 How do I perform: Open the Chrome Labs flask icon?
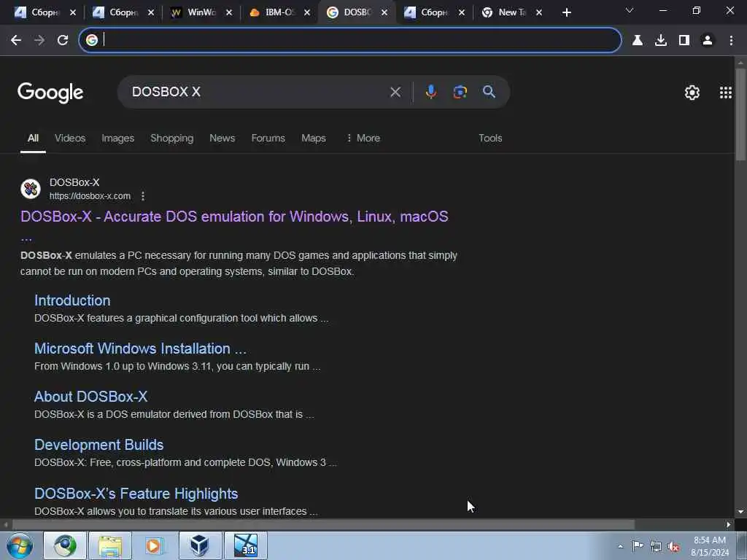pos(638,41)
